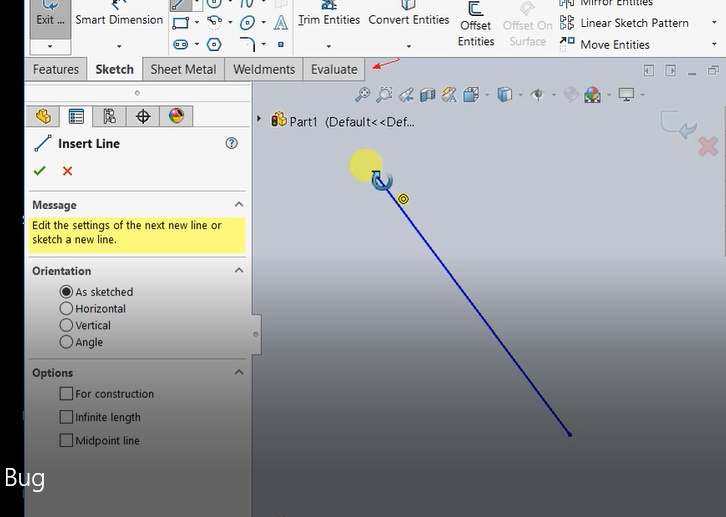Open Convert Entities dropdown arrow
This screenshot has width=726, height=517.
coord(409,46)
